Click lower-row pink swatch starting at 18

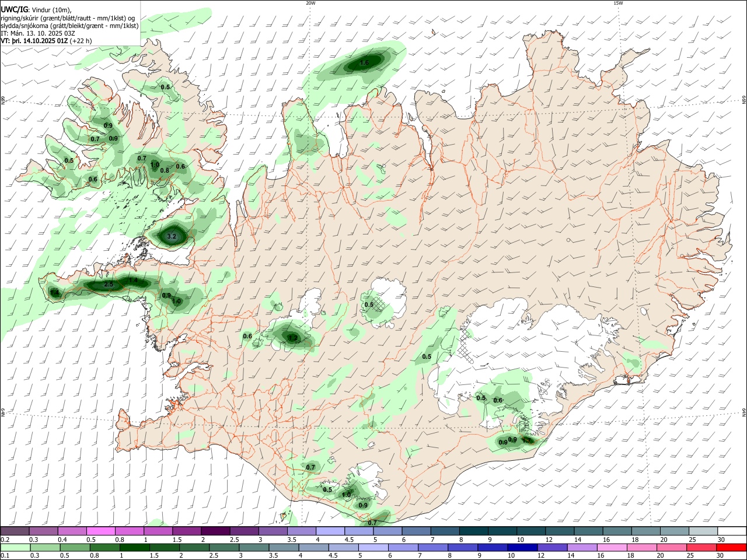coord(642,547)
